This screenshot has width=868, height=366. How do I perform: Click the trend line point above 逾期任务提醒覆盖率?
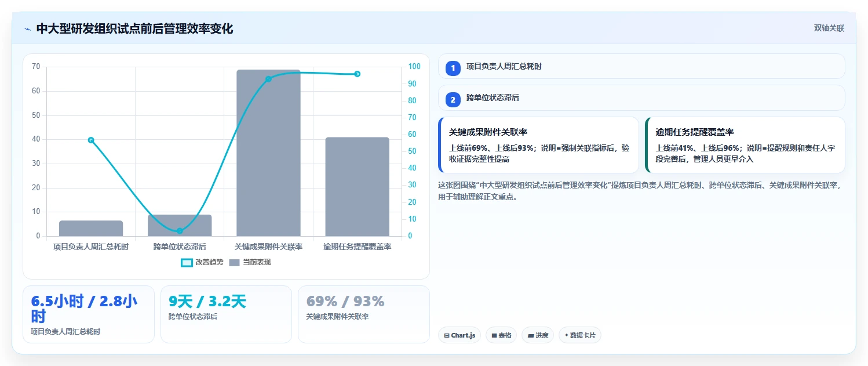click(358, 74)
